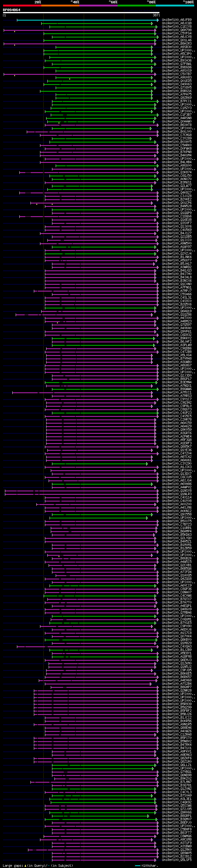The height and width of the screenshot is (868, 197).
Task: Click the UniRef100_C5ARK0 label
Action: coord(177,145)
